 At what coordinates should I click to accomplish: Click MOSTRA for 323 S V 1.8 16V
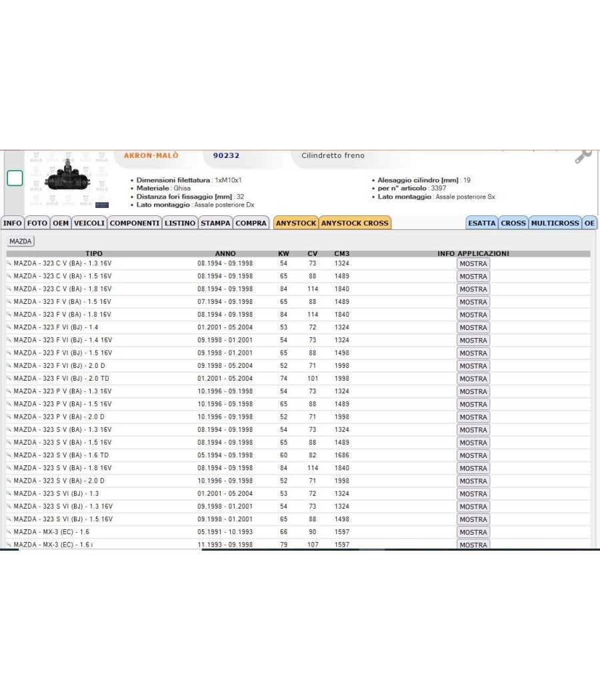[x=473, y=468]
